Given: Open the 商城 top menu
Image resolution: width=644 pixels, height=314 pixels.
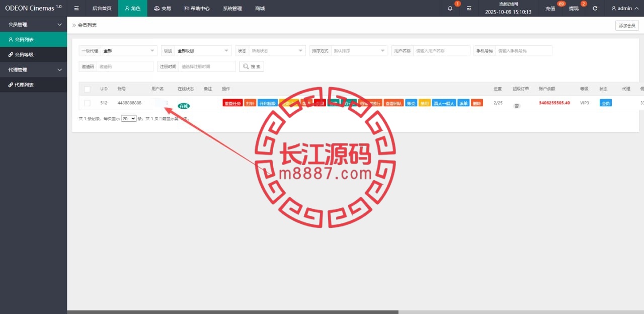Looking at the screenshot, I should 260,9.
